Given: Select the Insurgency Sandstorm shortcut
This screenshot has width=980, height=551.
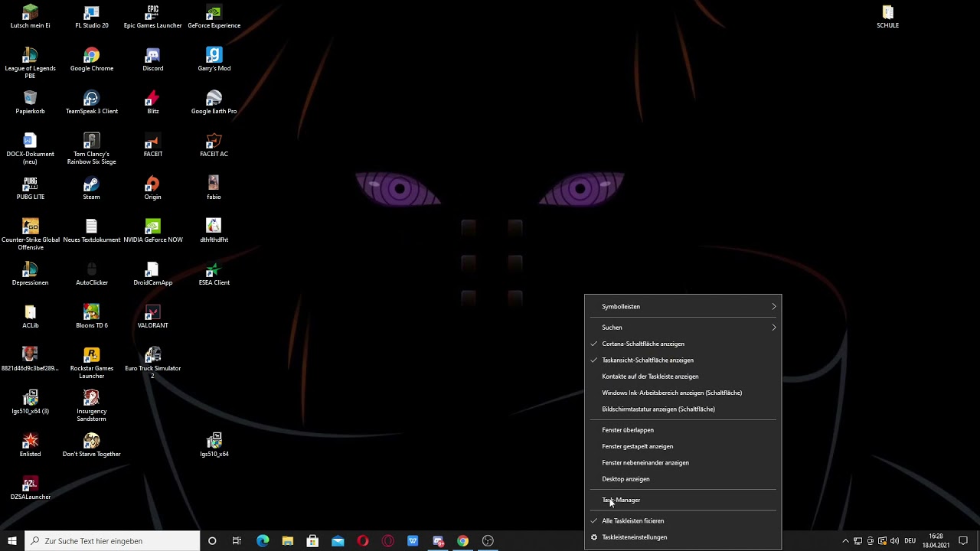Looking at the screenshot, I should (91, 406).
